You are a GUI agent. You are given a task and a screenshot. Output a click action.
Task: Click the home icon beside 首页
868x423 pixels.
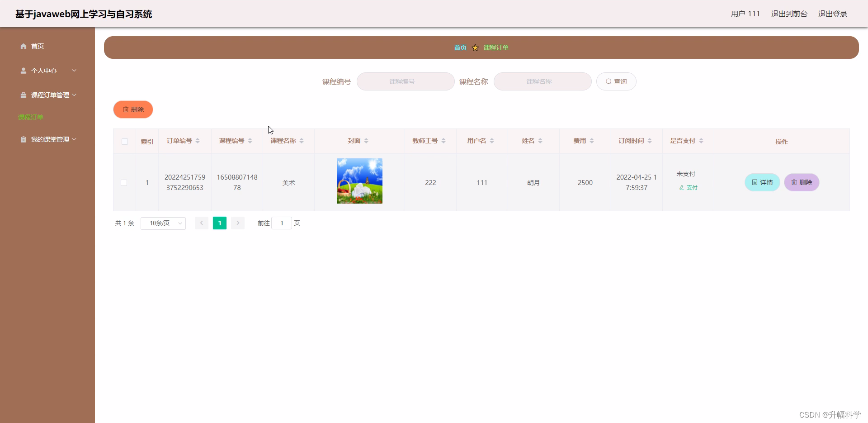pos(23,46)
